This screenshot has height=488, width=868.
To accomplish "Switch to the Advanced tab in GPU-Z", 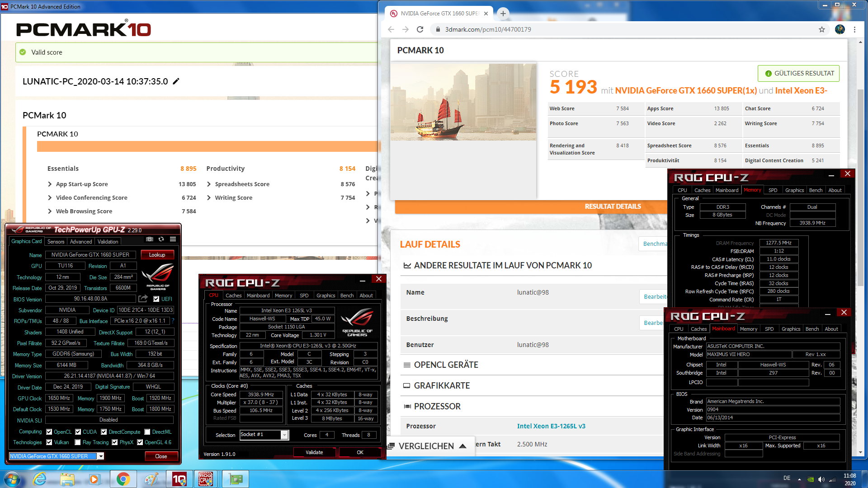I will [81, 242].
